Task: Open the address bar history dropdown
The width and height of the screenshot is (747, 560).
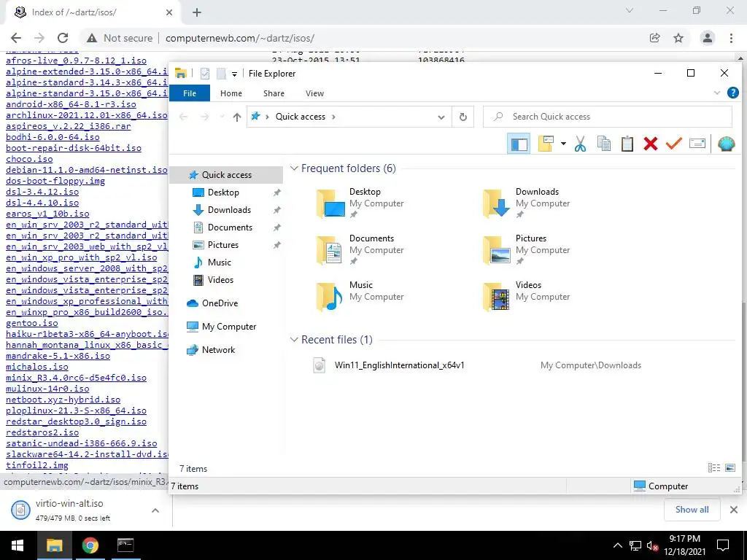Action: click(x=441, y=117)
